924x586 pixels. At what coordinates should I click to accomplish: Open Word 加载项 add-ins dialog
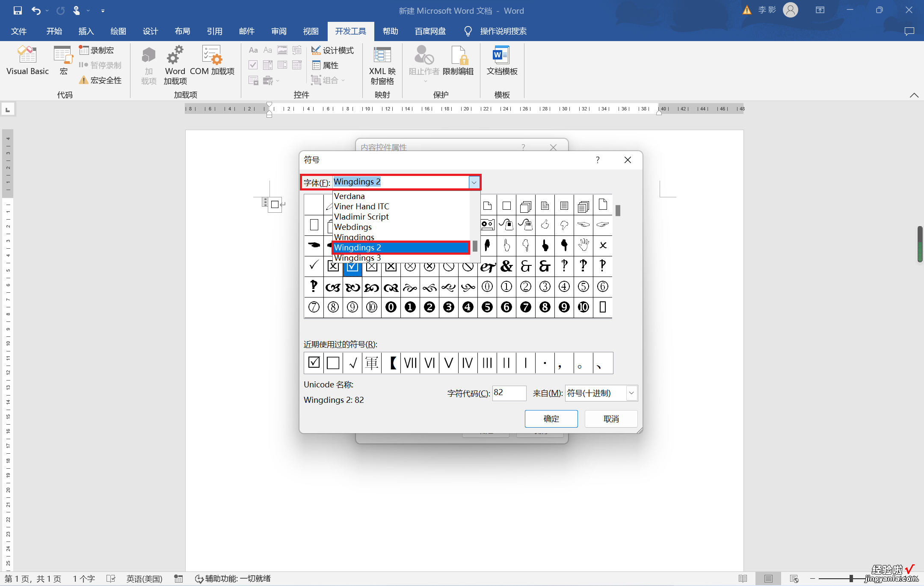click(x=175, y=65)
